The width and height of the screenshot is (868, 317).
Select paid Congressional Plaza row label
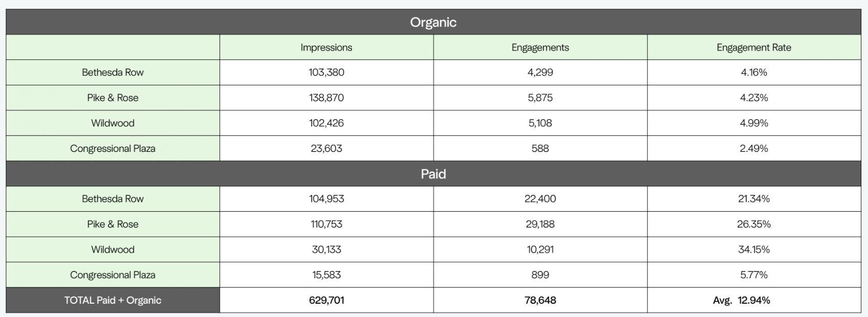point(113,275)
